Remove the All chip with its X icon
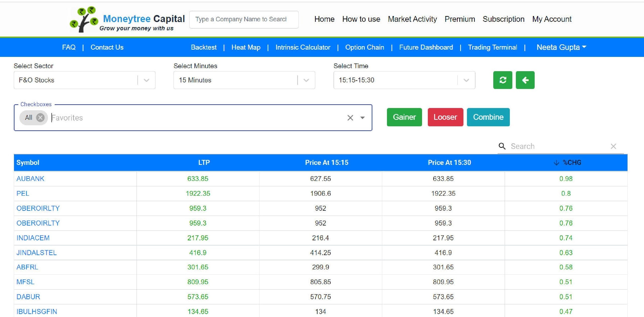Image resolution: width=644 pixels, height=317 pixels. point(40,118)
